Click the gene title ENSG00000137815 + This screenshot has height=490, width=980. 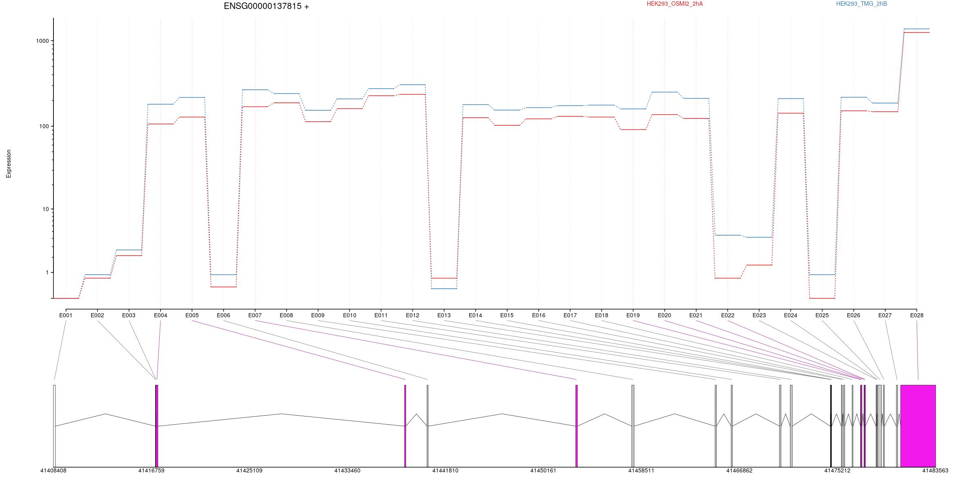click(266, 6)
